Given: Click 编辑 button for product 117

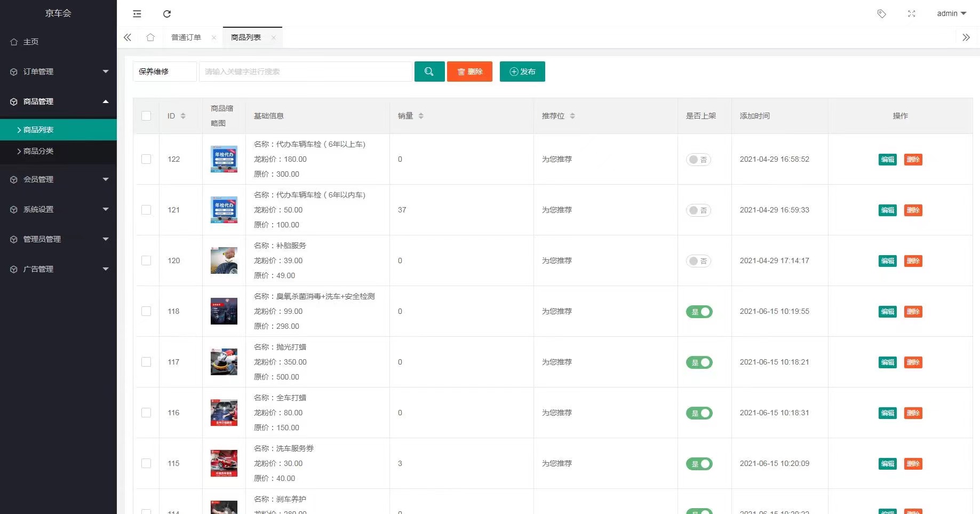Looking at the screenshot, I should (887, 362).
